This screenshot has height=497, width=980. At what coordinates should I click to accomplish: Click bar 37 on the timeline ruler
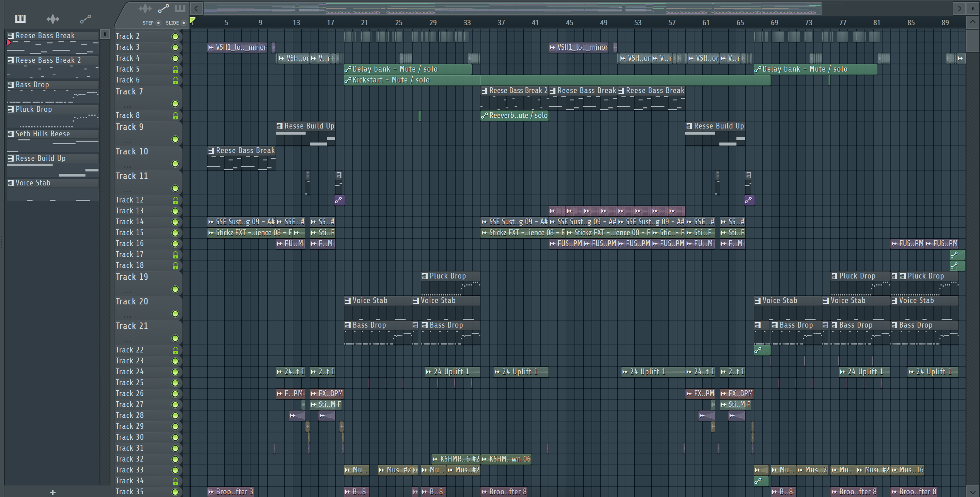pyautogui.click(x=501, y=23)
